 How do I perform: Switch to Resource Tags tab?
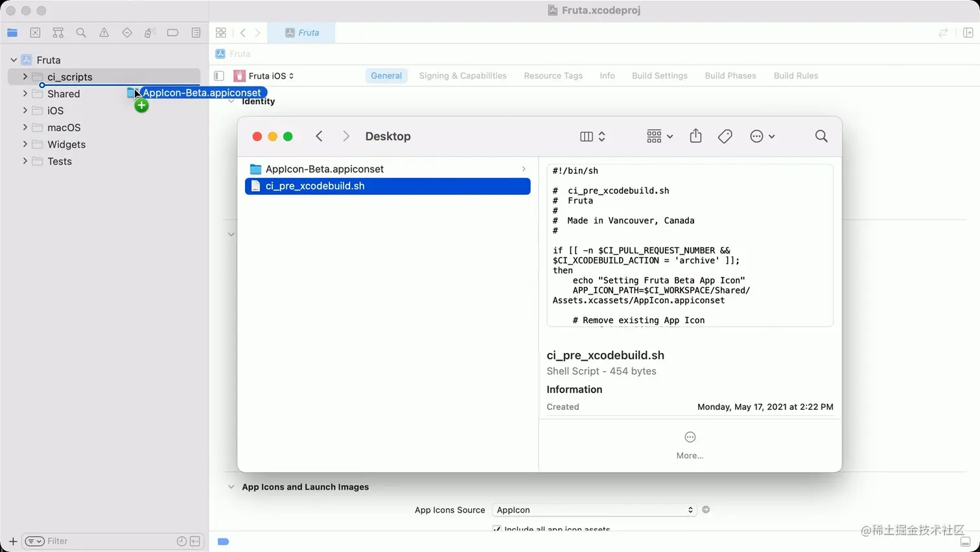coord(554,76)
